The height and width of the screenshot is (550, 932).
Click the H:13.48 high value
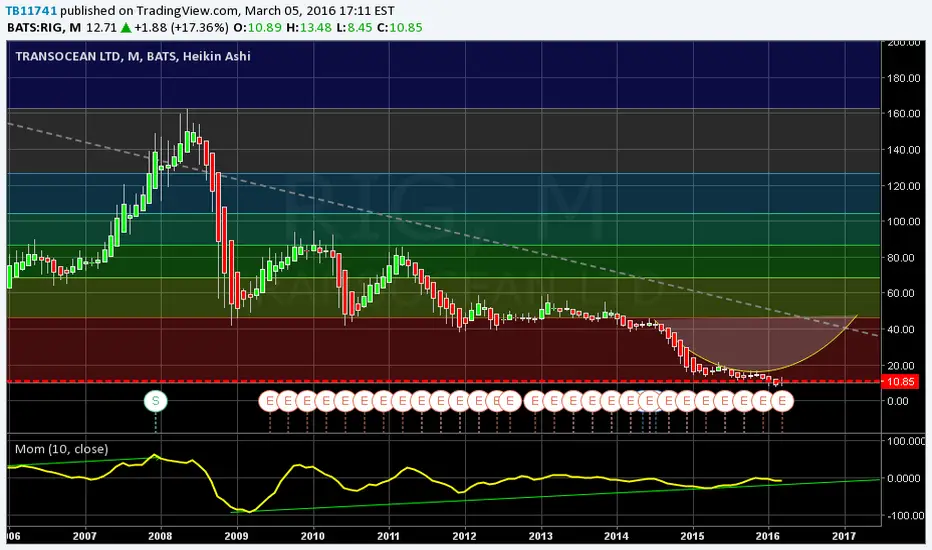[x=308, y=27]
